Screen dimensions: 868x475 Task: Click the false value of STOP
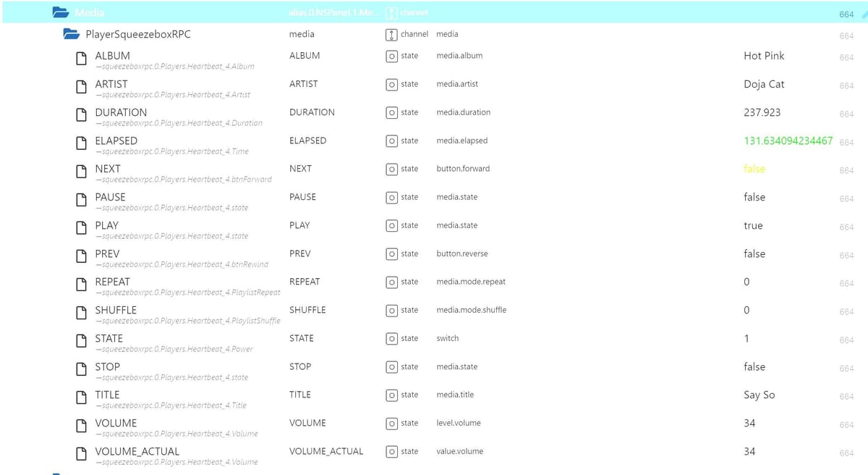pyautogui.click(x=754, y=366)
